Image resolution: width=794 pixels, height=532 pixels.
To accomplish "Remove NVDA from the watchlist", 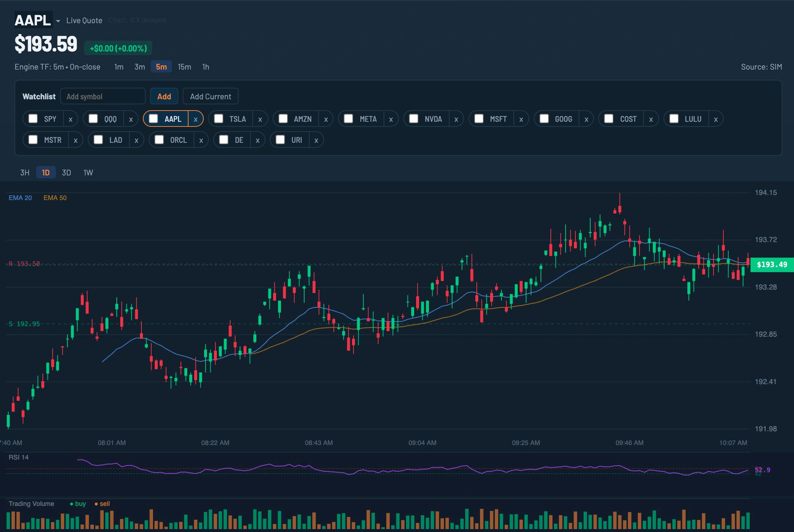I will 456,119.
